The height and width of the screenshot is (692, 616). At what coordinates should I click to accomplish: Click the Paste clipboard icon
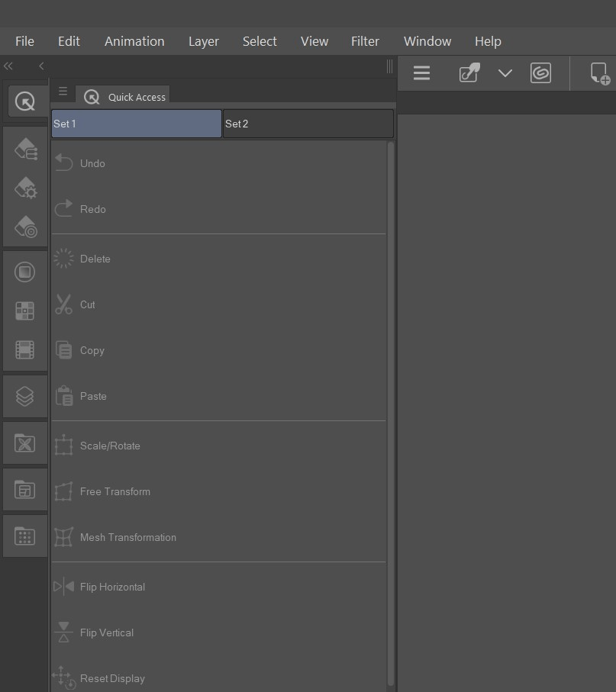64,395
